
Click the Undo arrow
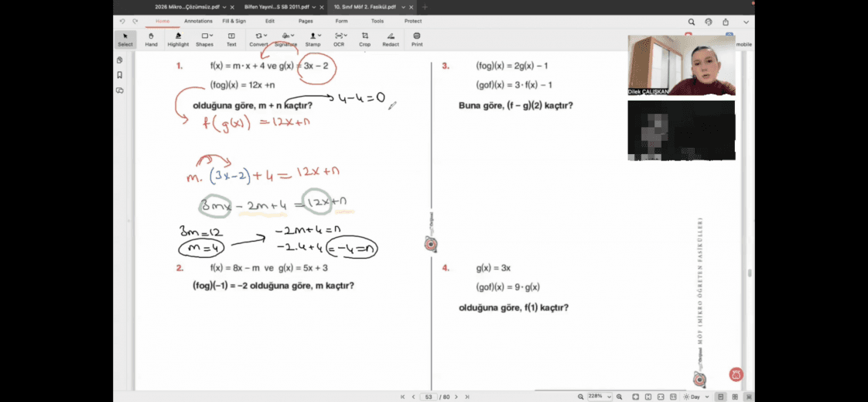(122, 21)
